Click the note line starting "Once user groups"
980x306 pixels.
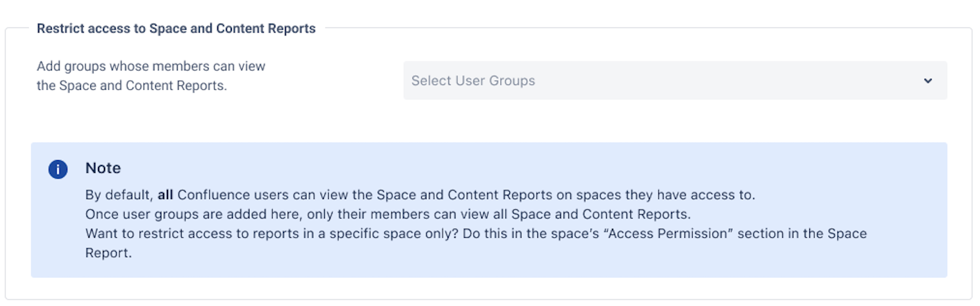point(388,214)
